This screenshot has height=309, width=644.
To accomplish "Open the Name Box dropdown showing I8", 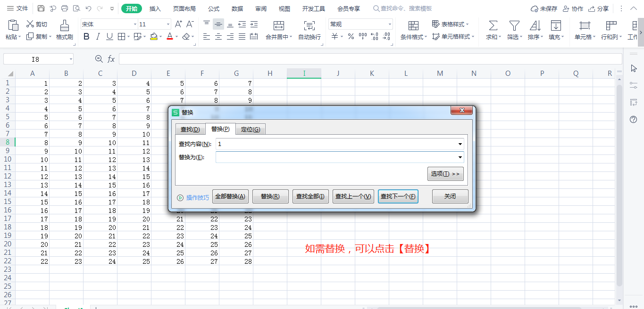I will pyautogui.click(x=71, y=59).
